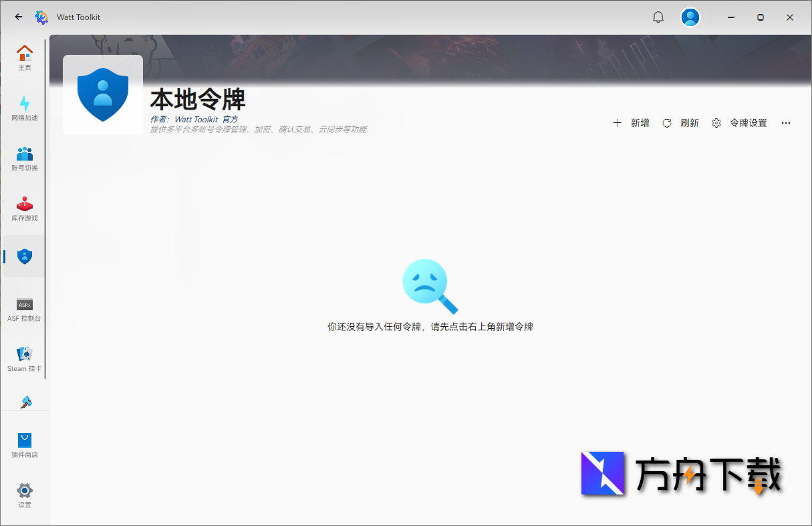812x526 pixels.
Task: Click the wrench tools icon in sidebar
Action: coord(25,401)
